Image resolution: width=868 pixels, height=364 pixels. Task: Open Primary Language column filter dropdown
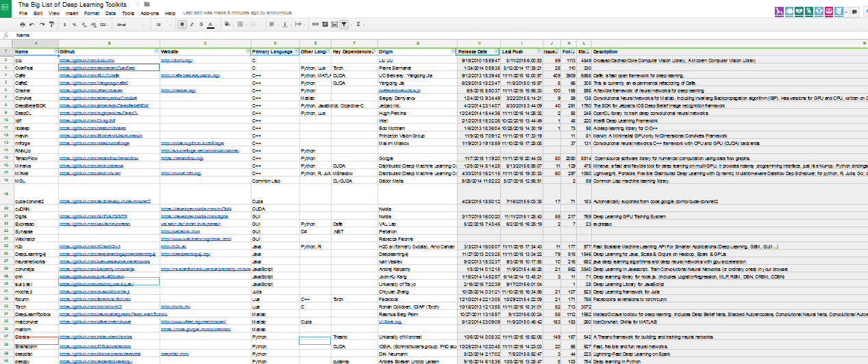(x=295, y=51)
